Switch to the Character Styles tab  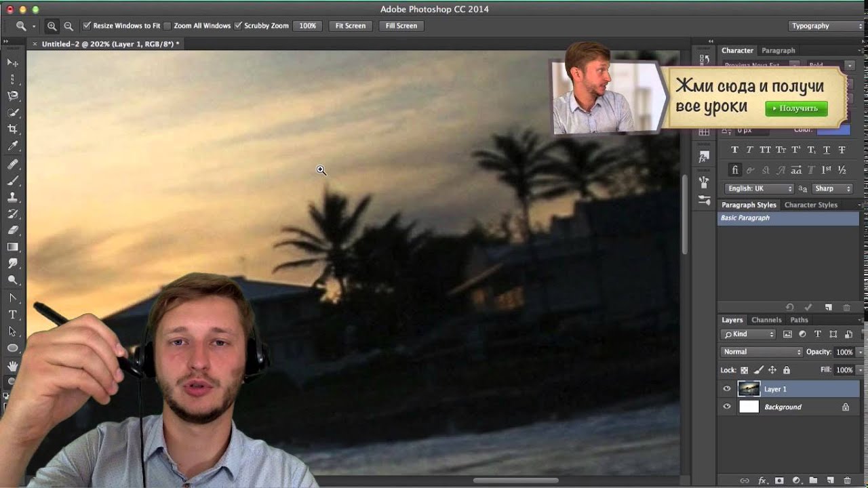[810, 205]
